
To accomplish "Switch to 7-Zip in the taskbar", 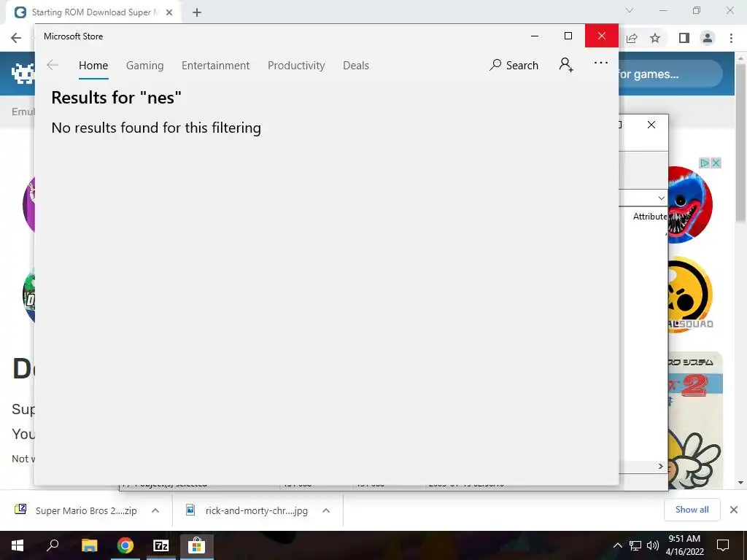I will (161, 545).
